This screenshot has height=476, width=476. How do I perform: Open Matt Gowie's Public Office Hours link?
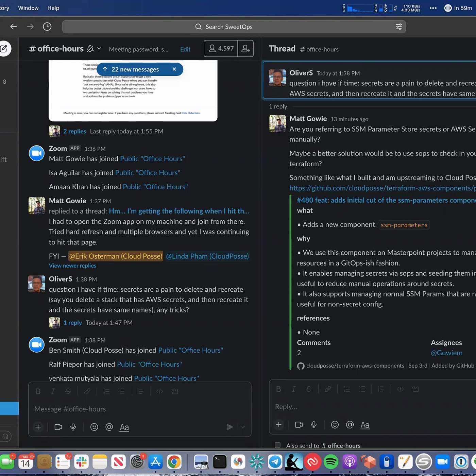(153, 159)
